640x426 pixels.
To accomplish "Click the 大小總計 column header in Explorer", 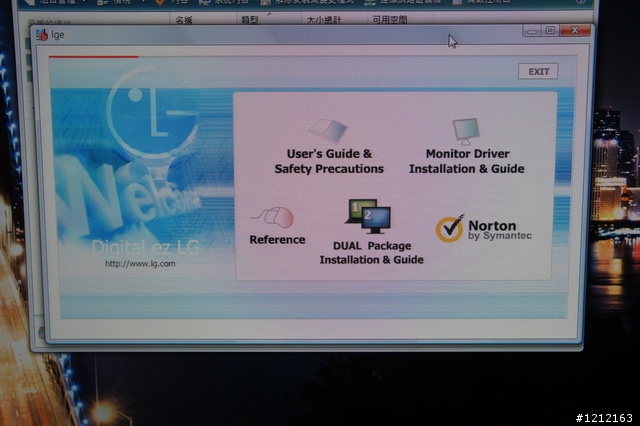I will (x=324, y=20).
